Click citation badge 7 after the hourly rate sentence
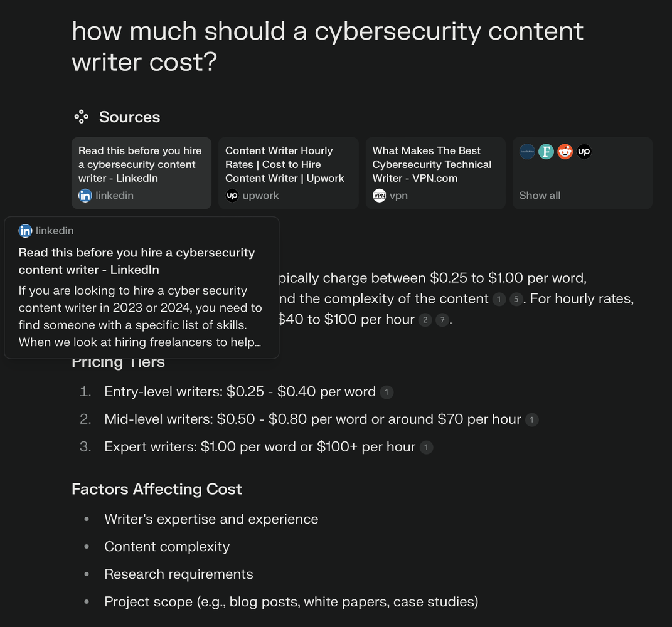Screen dimensions: 672x627 pos(442,320)
